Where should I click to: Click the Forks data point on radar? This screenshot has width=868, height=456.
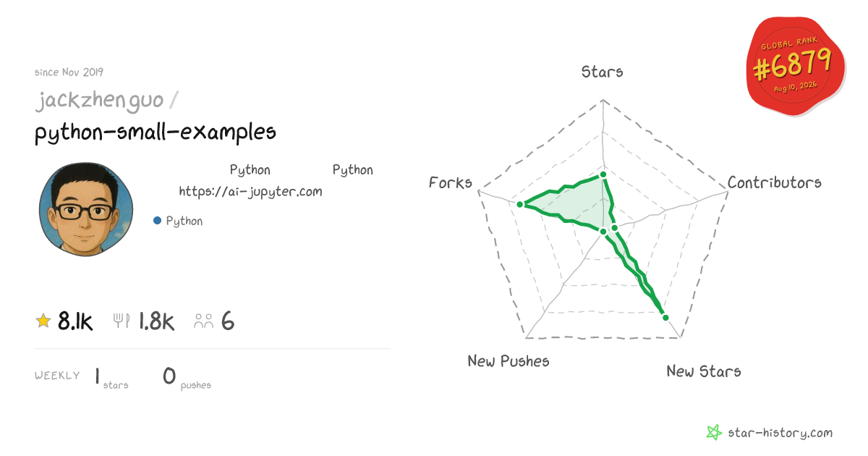[519, 205]
